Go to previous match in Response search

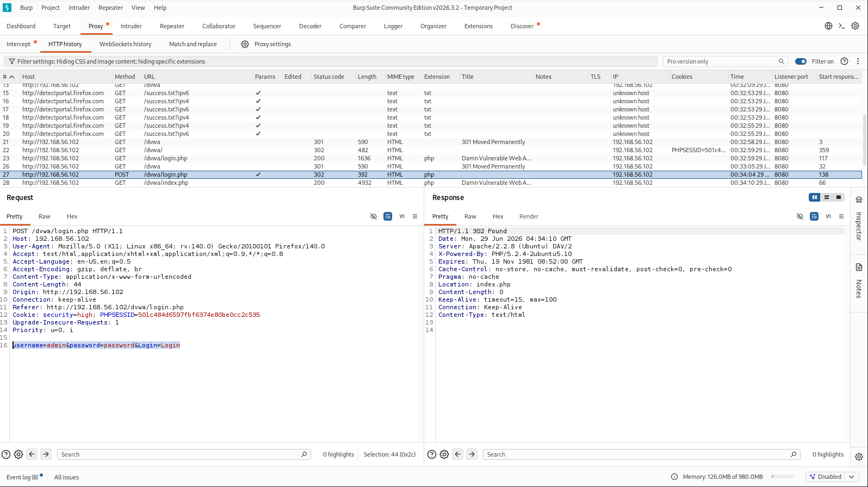click(458, 454)
